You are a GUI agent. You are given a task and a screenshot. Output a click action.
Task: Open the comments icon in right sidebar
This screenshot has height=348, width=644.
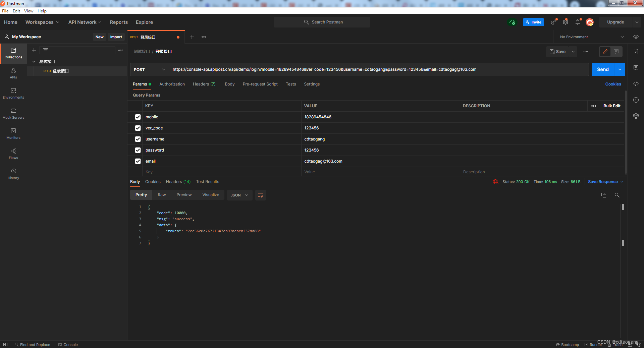click(x=636, y=68)
